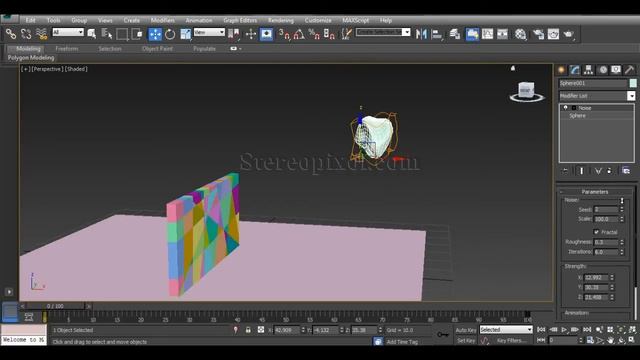This screenshot has height=360, width=640.
Task: Toggle the Fractal checkbox
Action: (x=596, y=232)
